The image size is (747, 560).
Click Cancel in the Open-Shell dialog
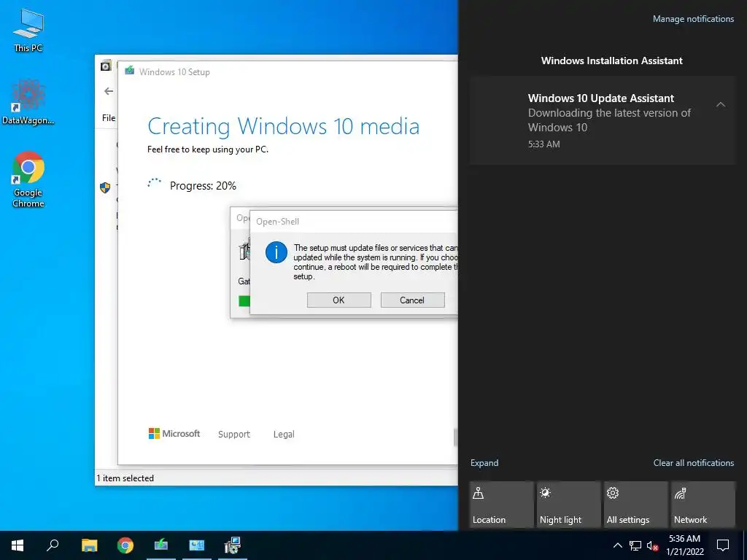click(x=412, y=300)
